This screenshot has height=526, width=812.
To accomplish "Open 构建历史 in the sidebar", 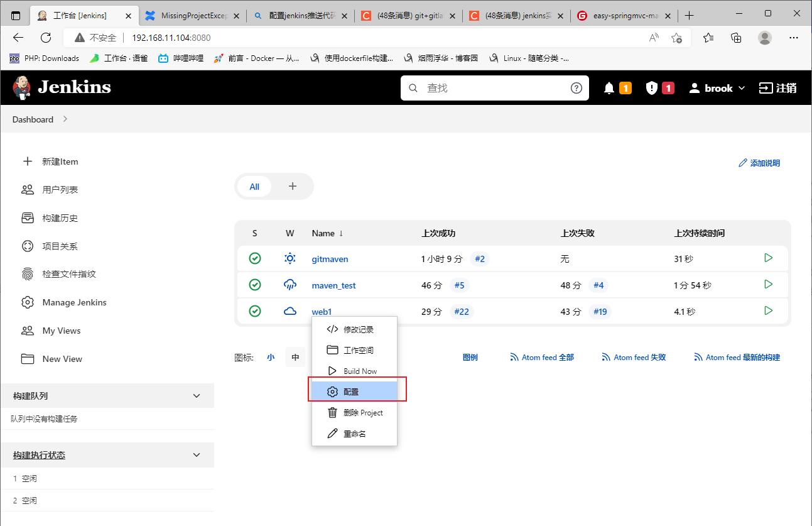I will click(x=50, y=218).
